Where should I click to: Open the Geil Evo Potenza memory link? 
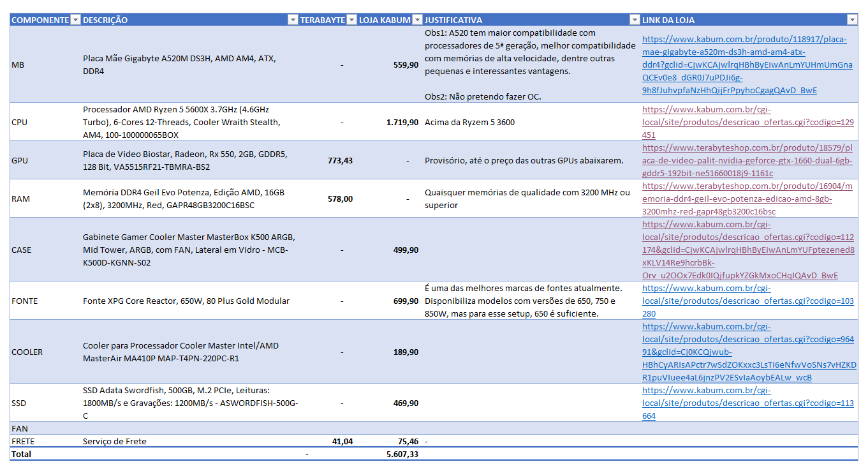click(747, 199)
